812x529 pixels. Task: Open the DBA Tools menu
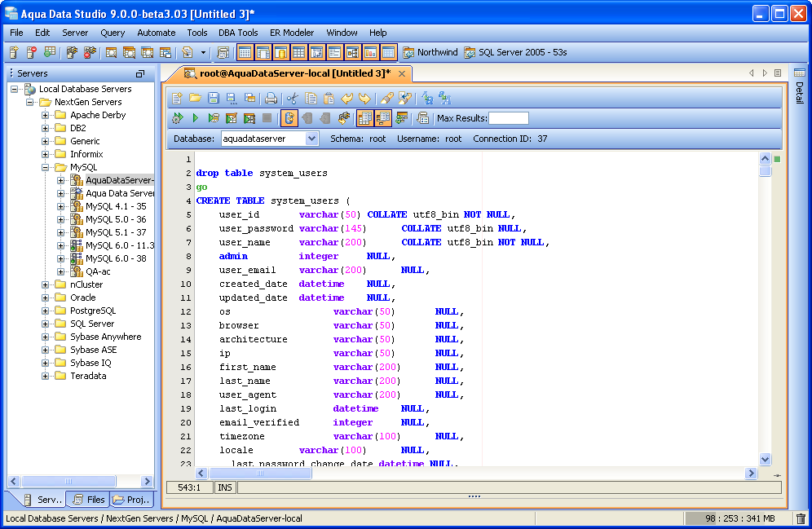point(238,33)
